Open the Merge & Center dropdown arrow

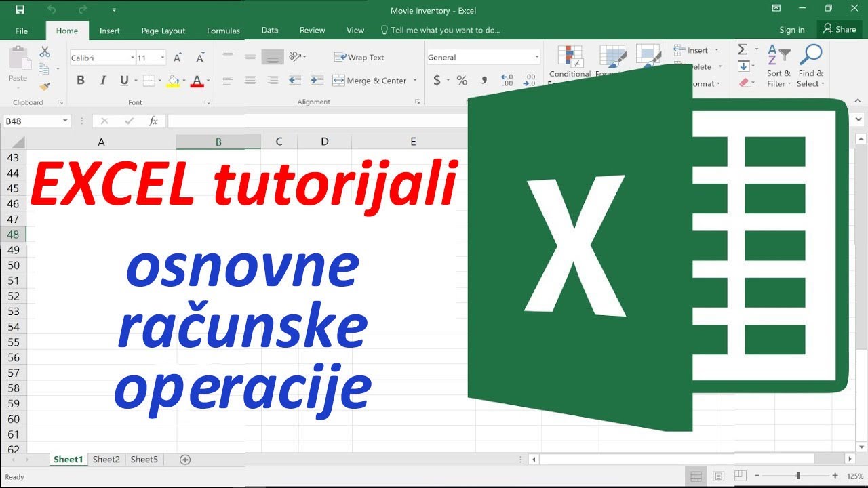click(415, 80)
